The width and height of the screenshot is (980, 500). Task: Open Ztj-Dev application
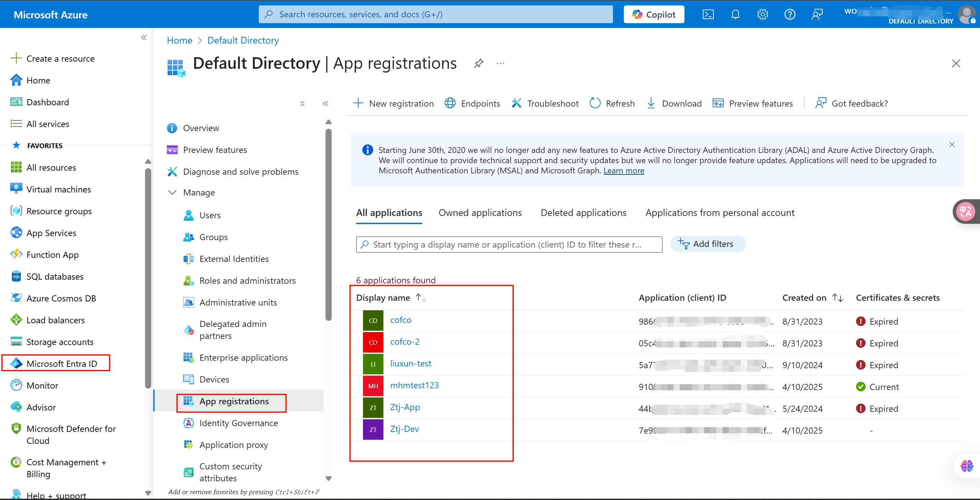405,429
